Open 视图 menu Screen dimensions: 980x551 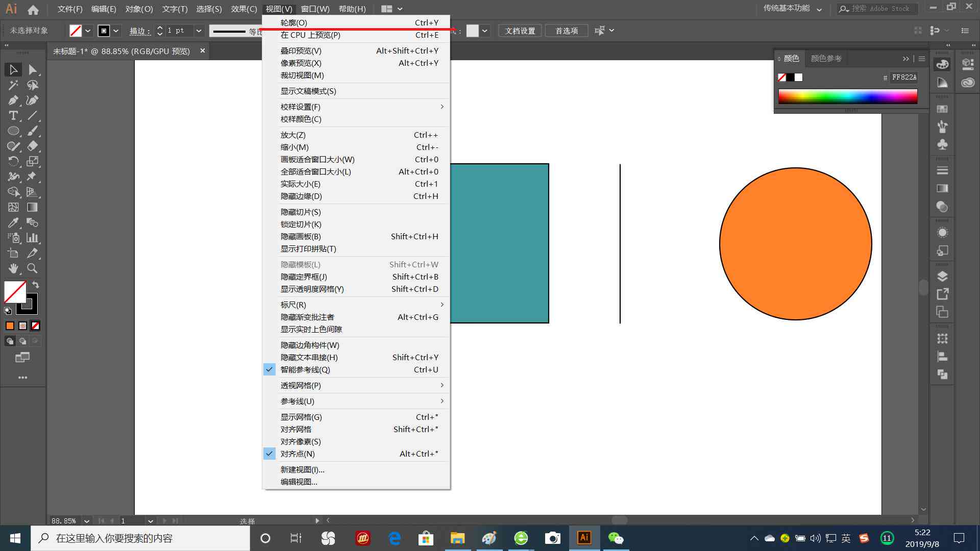click(x=279, y=9)
